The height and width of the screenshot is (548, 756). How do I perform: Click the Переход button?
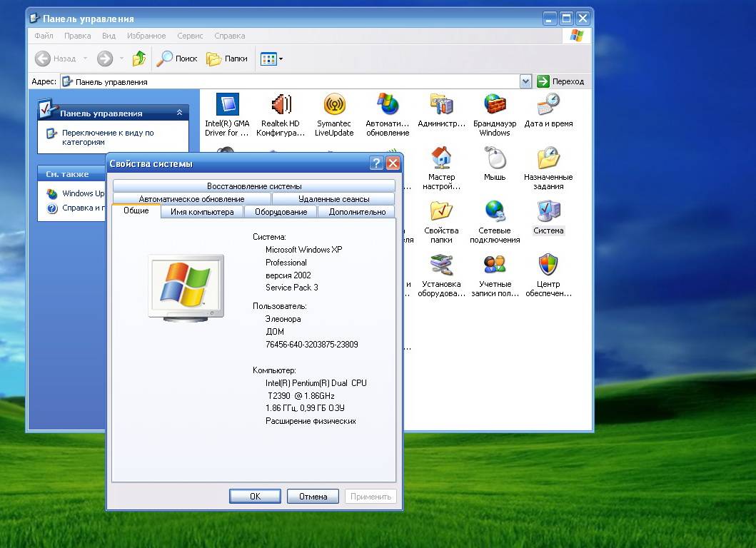coord(560,81)
